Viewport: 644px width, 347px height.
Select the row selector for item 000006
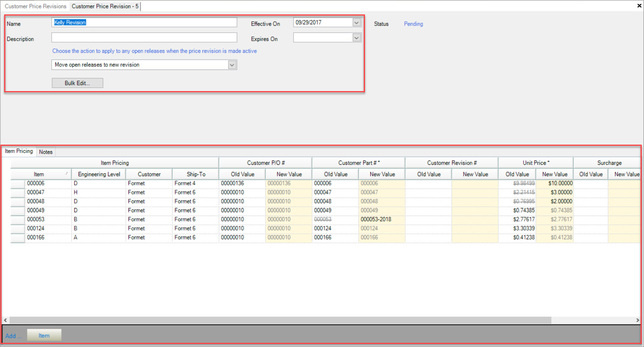point(18,183)
